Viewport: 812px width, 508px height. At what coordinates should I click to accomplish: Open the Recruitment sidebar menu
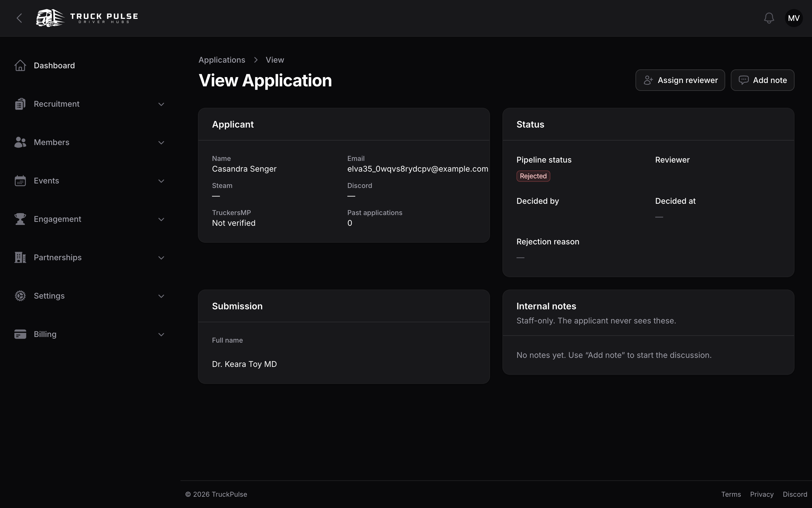[90, 104]
